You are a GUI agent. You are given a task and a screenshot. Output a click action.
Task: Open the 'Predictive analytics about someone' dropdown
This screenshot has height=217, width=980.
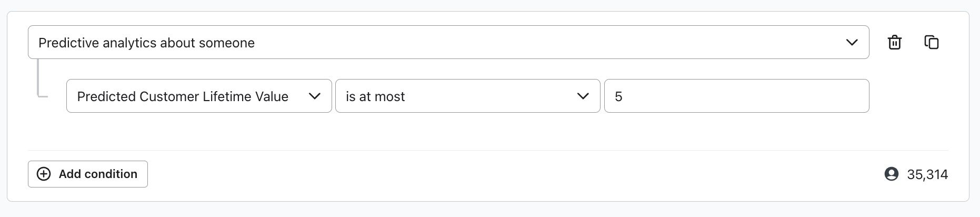(448, 42)
